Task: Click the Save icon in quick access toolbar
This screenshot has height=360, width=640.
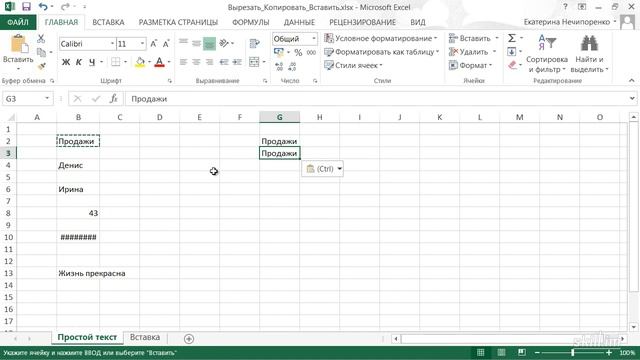Action: pyautogui.click(x=26, y=7)
